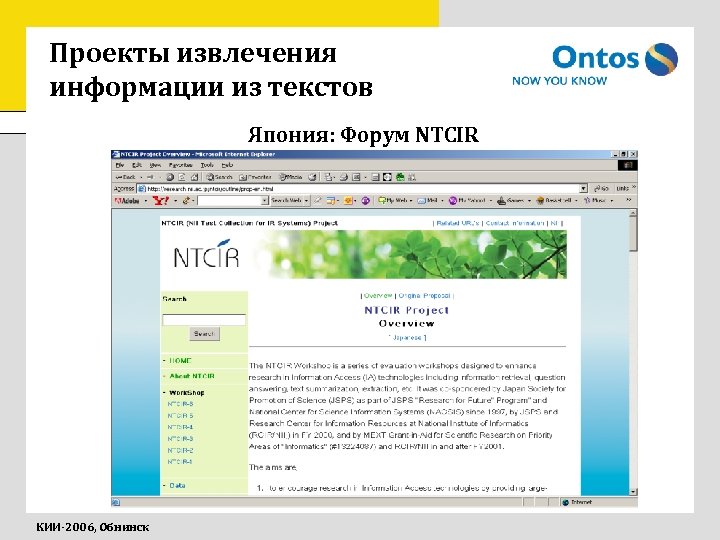Open the NTCIR-5 workshop link
This screenshot has width=720, height=540.
[x=180, y=416]
